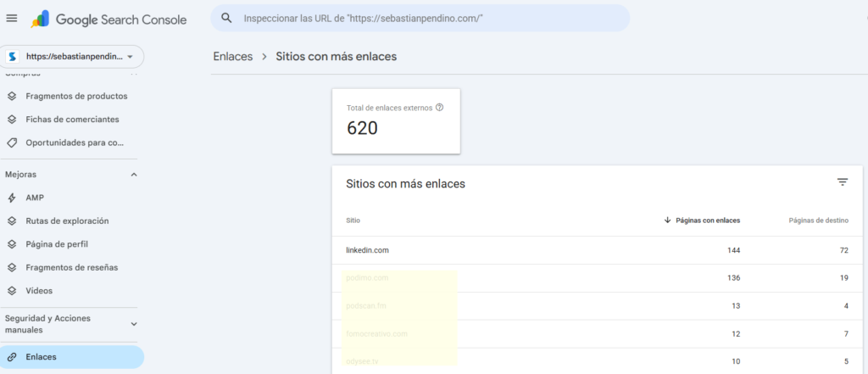
Task: Open the podscan.fm row
Action: (x=598, y=306)
